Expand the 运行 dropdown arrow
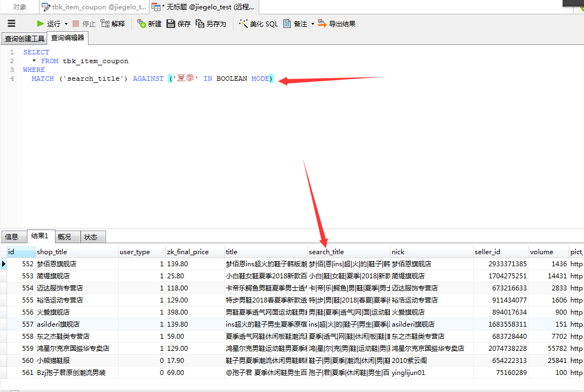The image size is (584, 392). coord(66,24)
